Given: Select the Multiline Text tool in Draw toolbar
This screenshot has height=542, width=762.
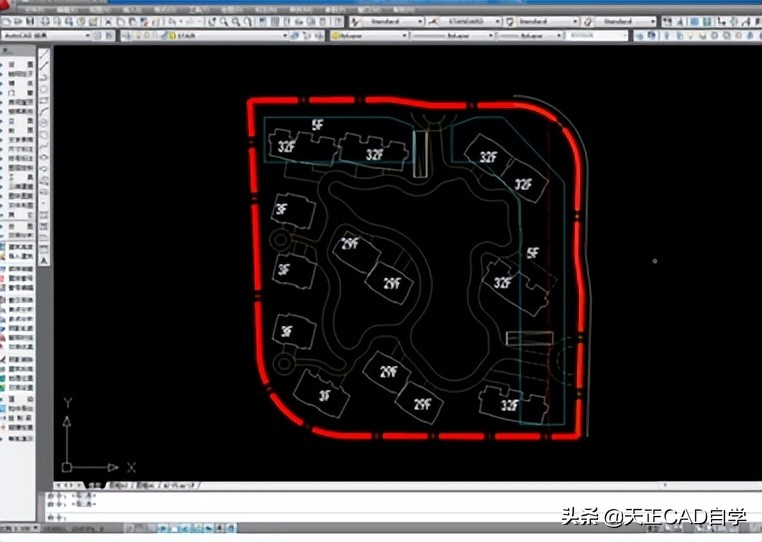Looking at the screenshot, I should [x=44, y=260].
